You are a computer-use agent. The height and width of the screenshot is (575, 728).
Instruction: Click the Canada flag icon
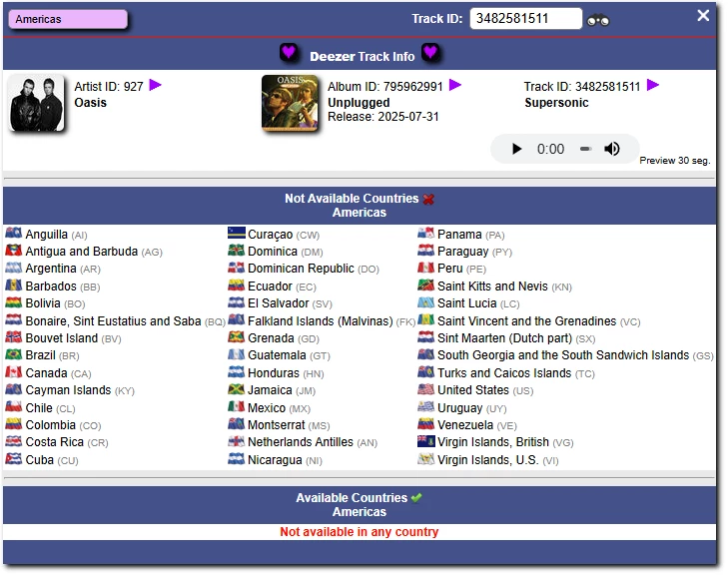tap(13, 372)
